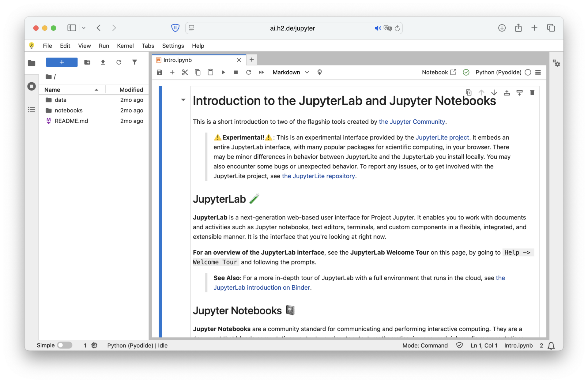Toggle the Simple interface switch

click(65, 345)
